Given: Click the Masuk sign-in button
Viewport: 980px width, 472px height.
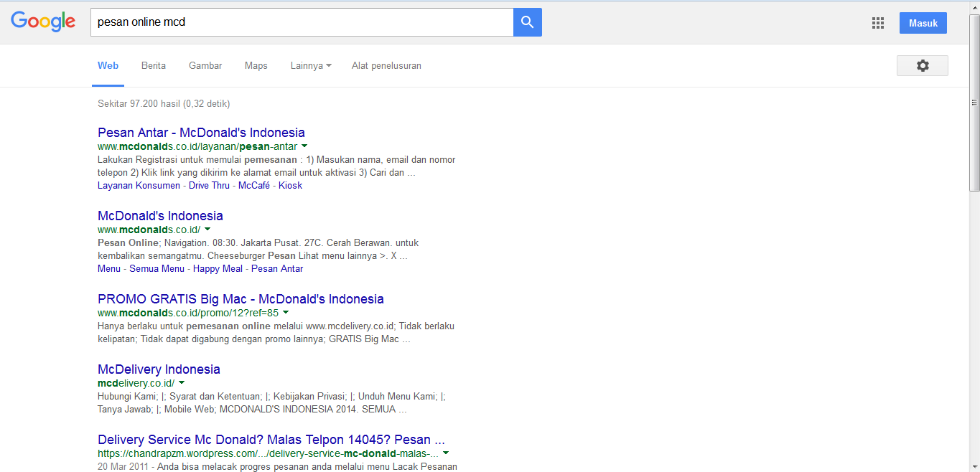Looking at the screenshot, I should [x=923, y=23].
